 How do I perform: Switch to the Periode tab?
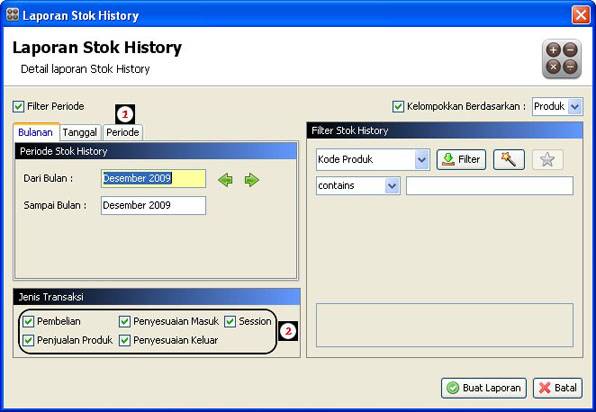point(123,132)
